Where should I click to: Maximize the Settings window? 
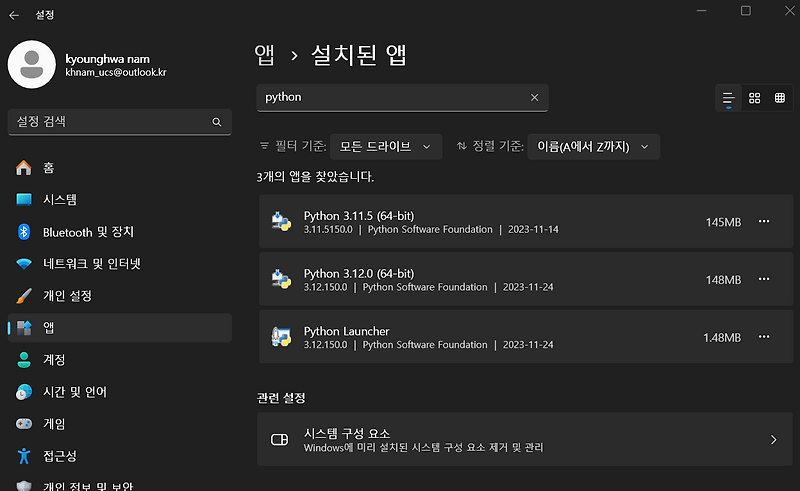(x=746, y=11)
